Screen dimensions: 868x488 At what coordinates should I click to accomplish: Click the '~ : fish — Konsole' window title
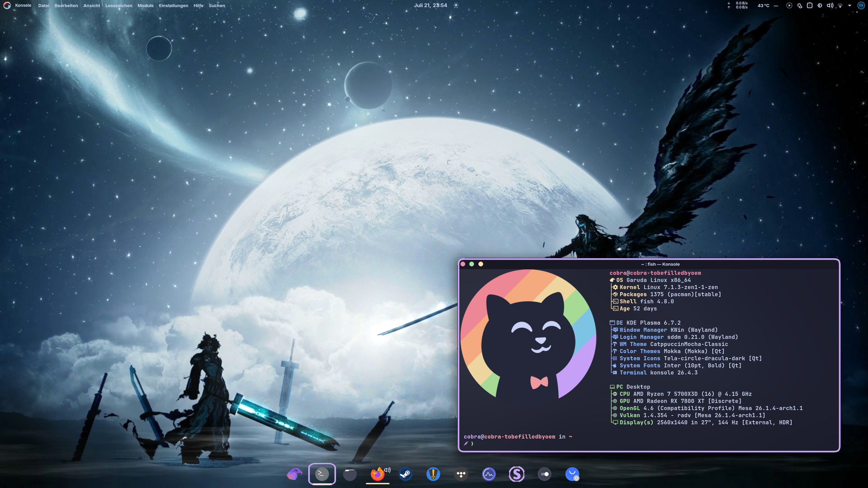tap(660, 264)
